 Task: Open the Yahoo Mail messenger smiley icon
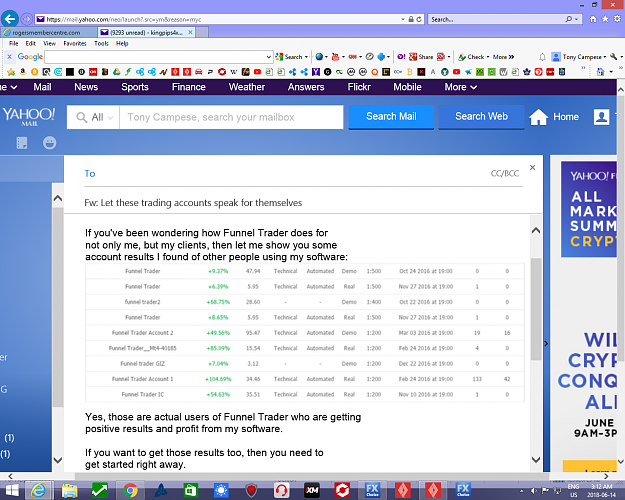49,143
